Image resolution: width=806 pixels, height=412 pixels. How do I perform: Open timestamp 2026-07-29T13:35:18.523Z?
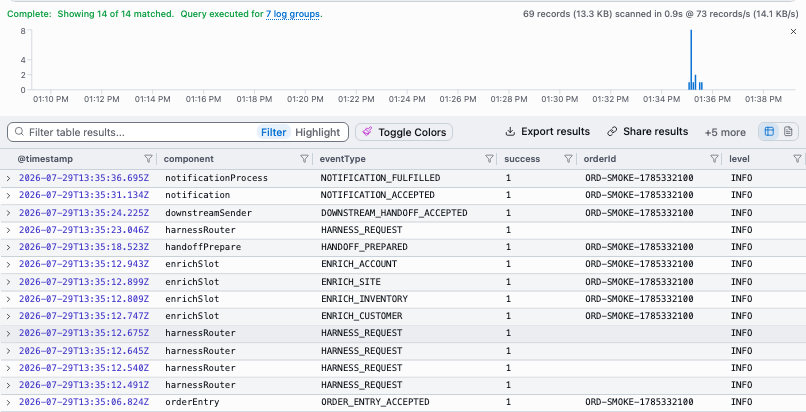point(84,247)
